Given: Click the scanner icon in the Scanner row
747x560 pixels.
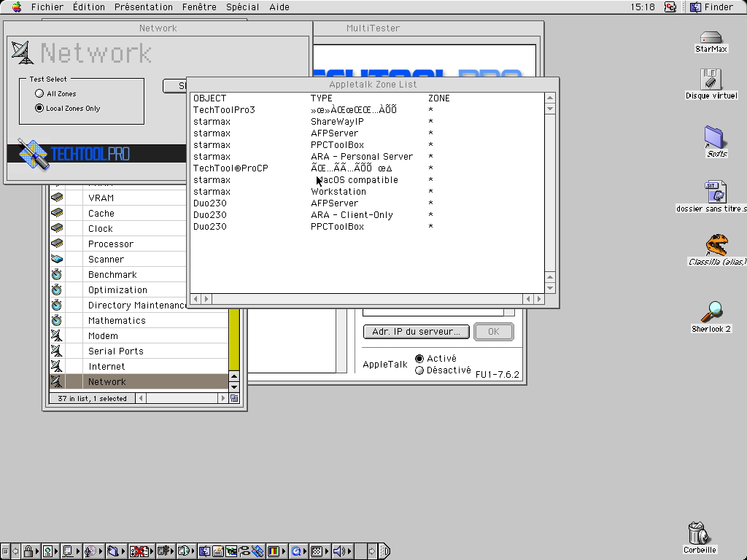Looking at the screenshot, I should tap(57, 259).
